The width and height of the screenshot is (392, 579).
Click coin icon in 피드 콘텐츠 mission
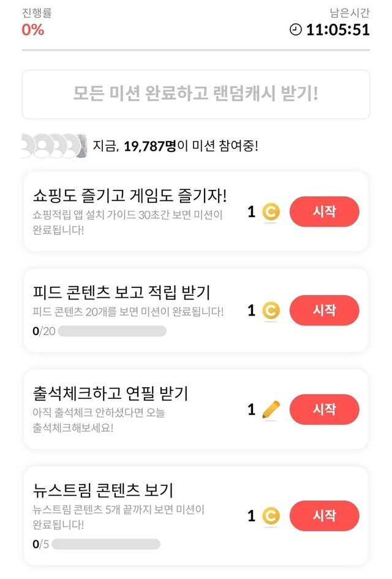271,311
